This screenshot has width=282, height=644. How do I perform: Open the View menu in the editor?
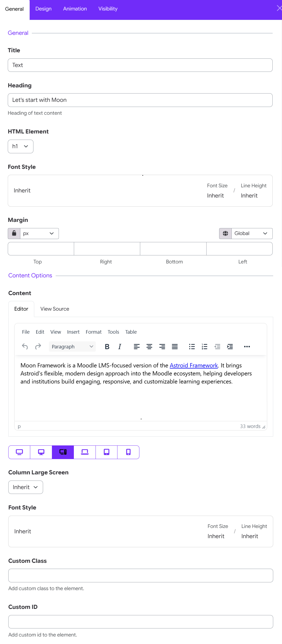click(x=56, y=332)
